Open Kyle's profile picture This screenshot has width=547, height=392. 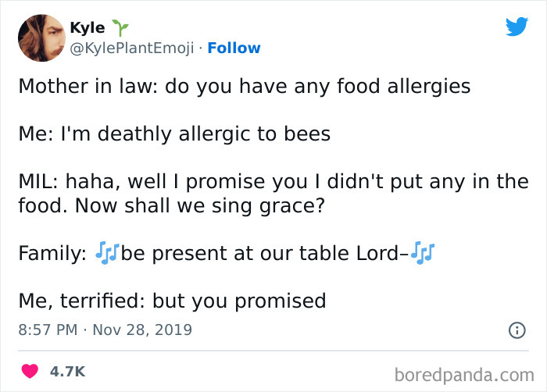pyautogui.click(x=41, y=37)
